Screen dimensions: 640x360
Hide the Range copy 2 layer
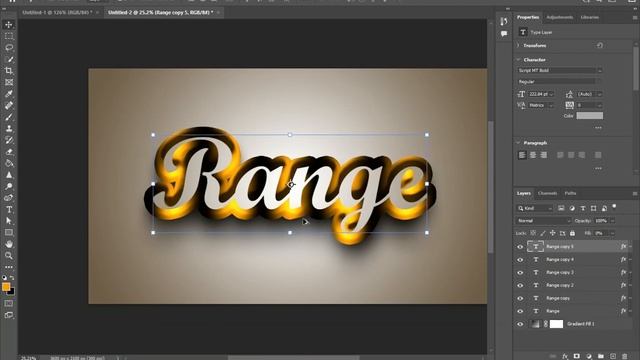pos(520,285)
